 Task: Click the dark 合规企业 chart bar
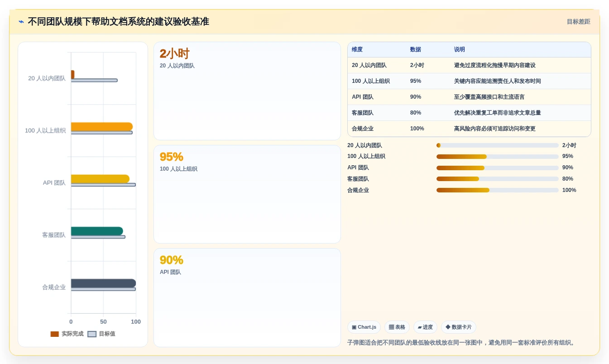[x=103, y=283]
